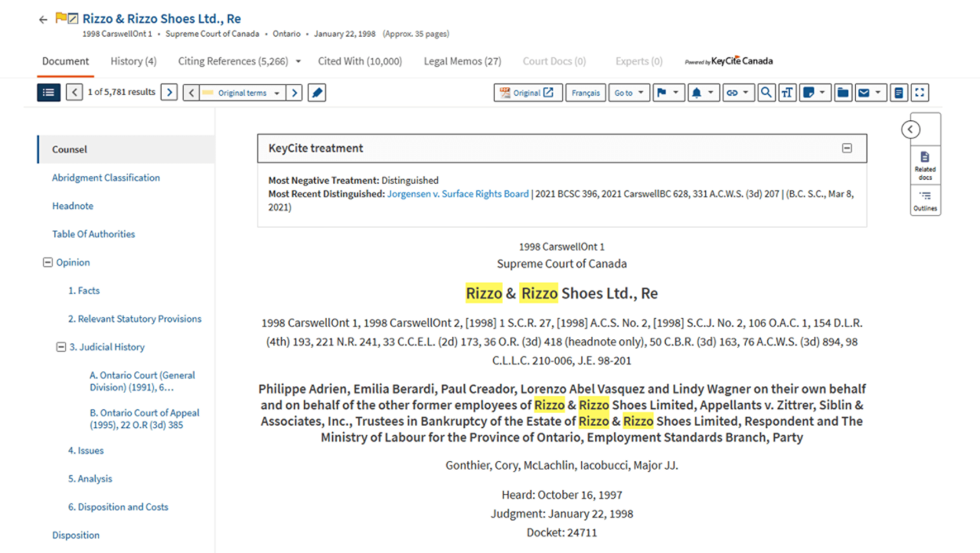Click the text size display icon

787,93
